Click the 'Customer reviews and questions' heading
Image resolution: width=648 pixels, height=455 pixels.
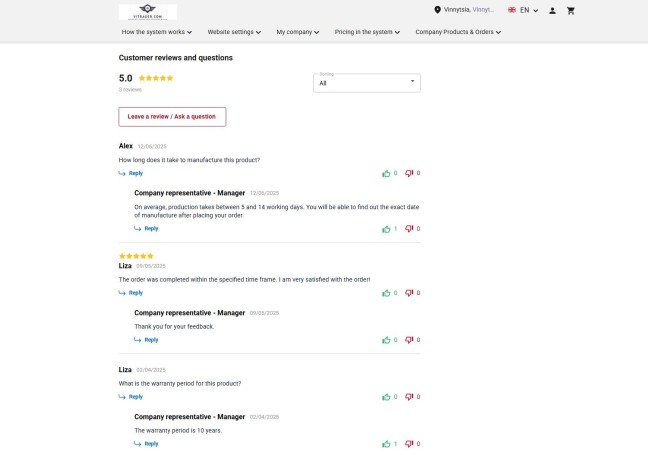coord(176,58)
